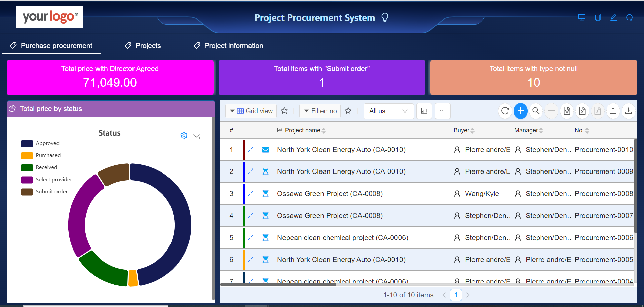Open chart settings gear in Status panel
Image resolution: width=644 pixels, height=307 pixels.
click(184, 136)
